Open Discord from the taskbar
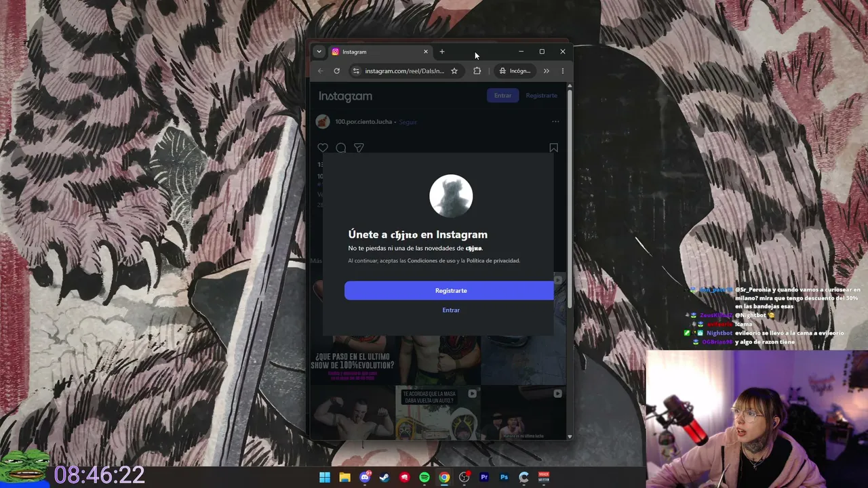 tap(365, 477)
